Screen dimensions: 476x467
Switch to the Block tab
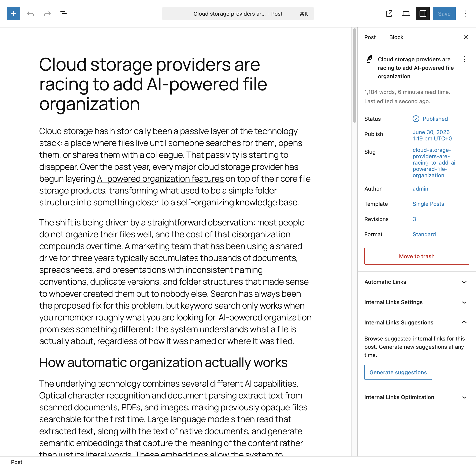tap(396, 37)
